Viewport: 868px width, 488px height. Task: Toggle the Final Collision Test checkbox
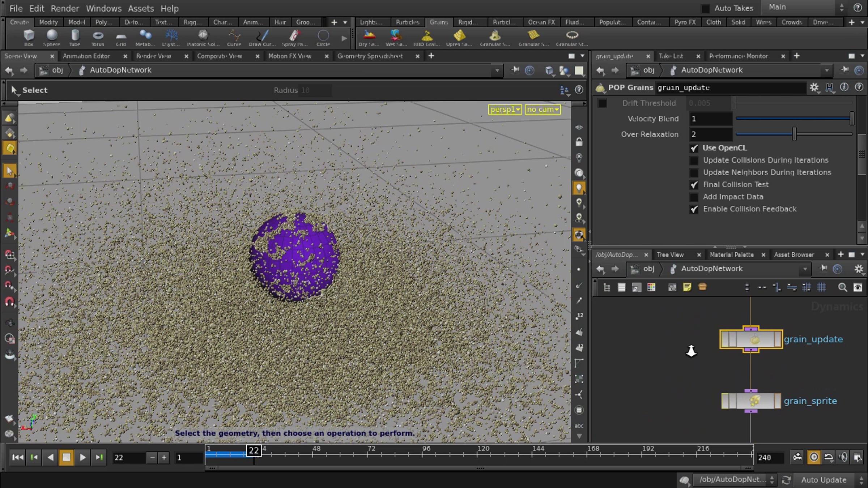(694, 185)
